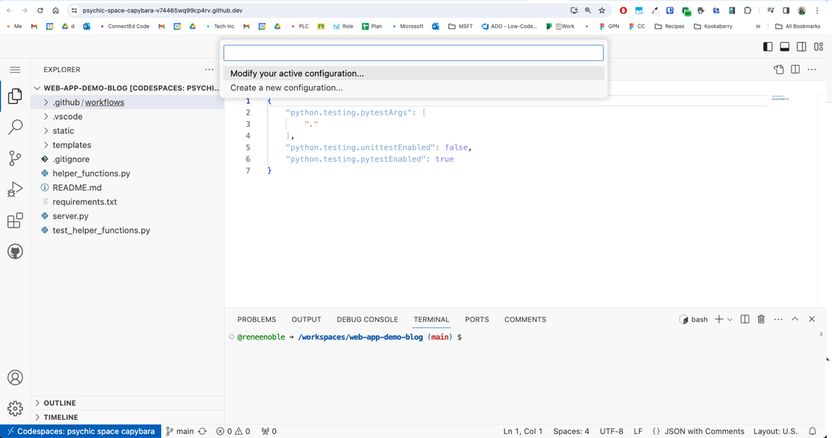832x438 pixels.
Task: Open the Source Control view
Action: point(15,158)
